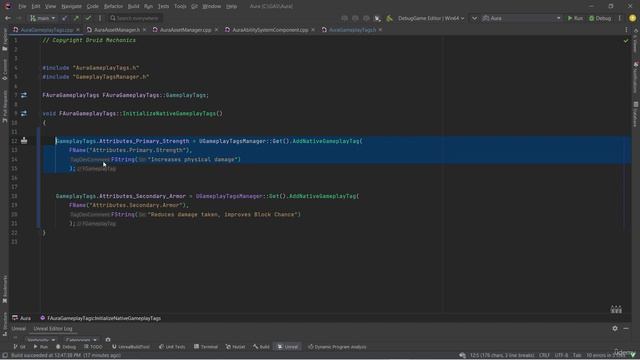Open the Tools menu
This screenshot has height=360, width=640.
point(180,7)
